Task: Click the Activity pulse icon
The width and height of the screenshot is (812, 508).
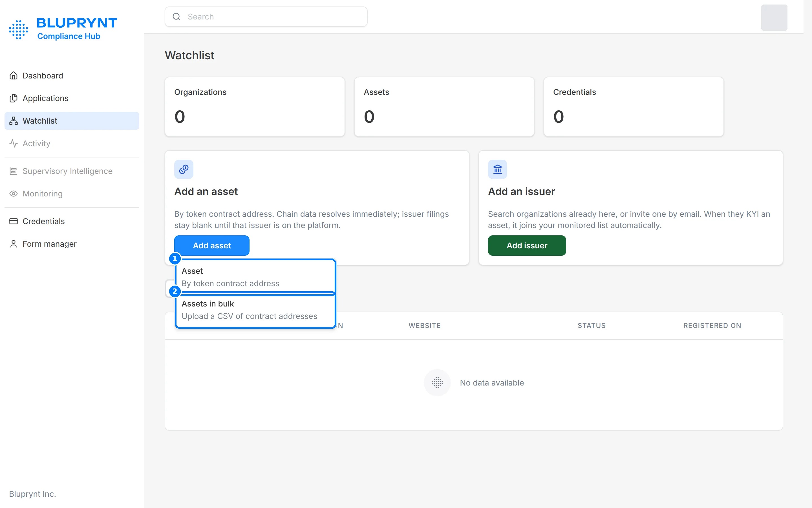Action: (x=14, y=143)
